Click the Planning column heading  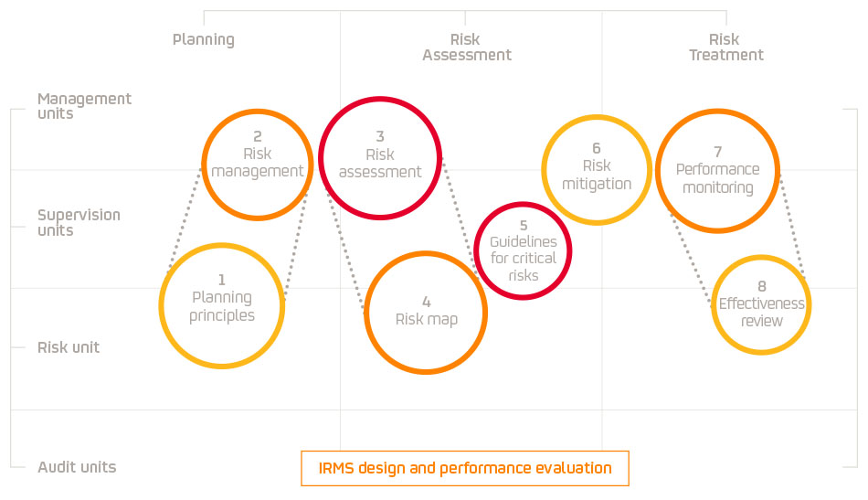(204, 39)
